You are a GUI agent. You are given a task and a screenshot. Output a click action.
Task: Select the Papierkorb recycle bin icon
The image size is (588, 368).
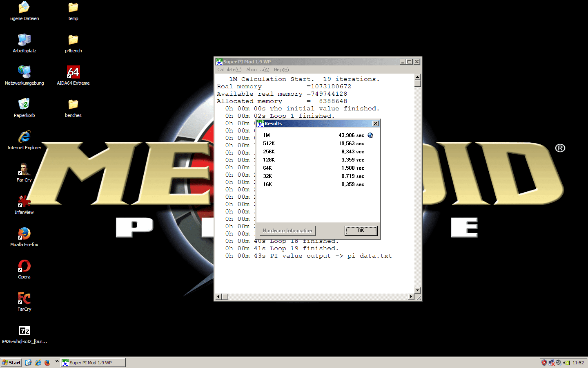24,108
